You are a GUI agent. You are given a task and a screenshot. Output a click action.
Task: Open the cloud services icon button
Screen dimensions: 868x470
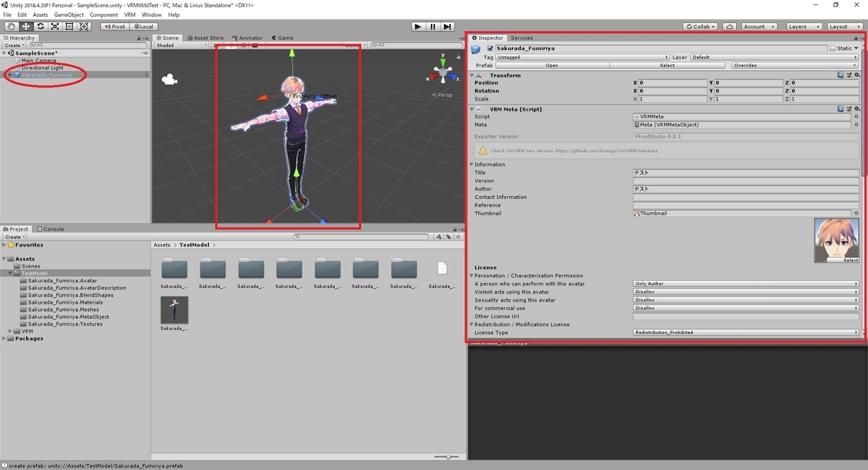(730, 27)
